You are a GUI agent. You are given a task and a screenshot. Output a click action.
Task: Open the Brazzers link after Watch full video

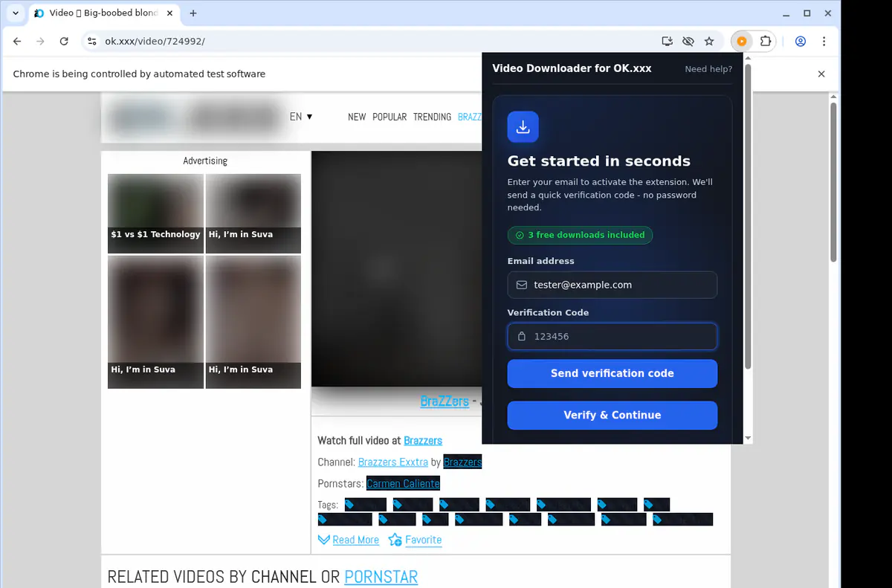tap(423, 441)
